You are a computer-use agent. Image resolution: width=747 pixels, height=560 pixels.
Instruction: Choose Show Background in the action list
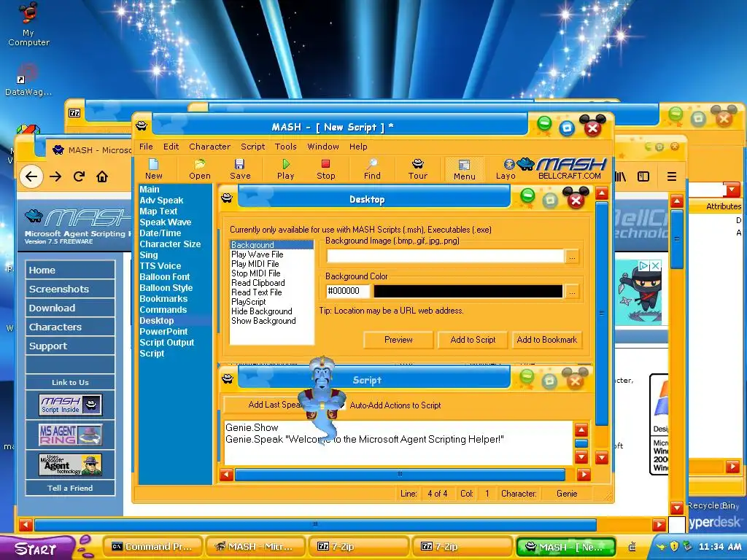point(263,322)
